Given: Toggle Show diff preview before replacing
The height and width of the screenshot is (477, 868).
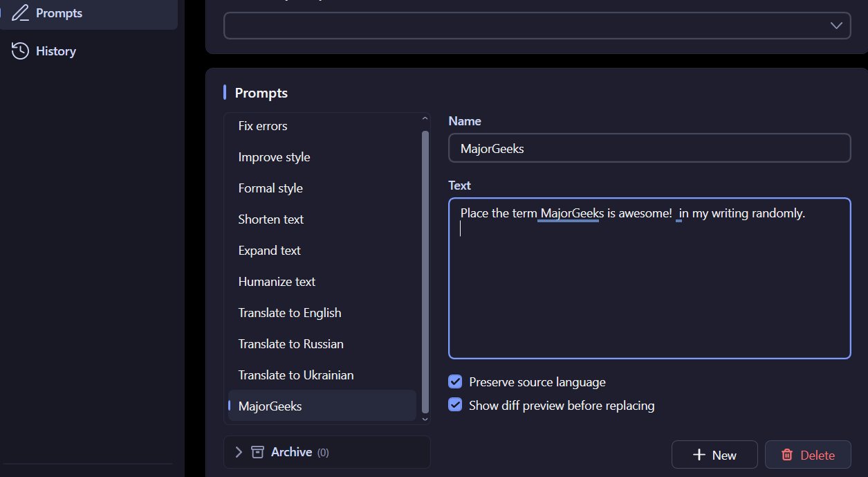Looking at the screenshot, I should 455,405.
